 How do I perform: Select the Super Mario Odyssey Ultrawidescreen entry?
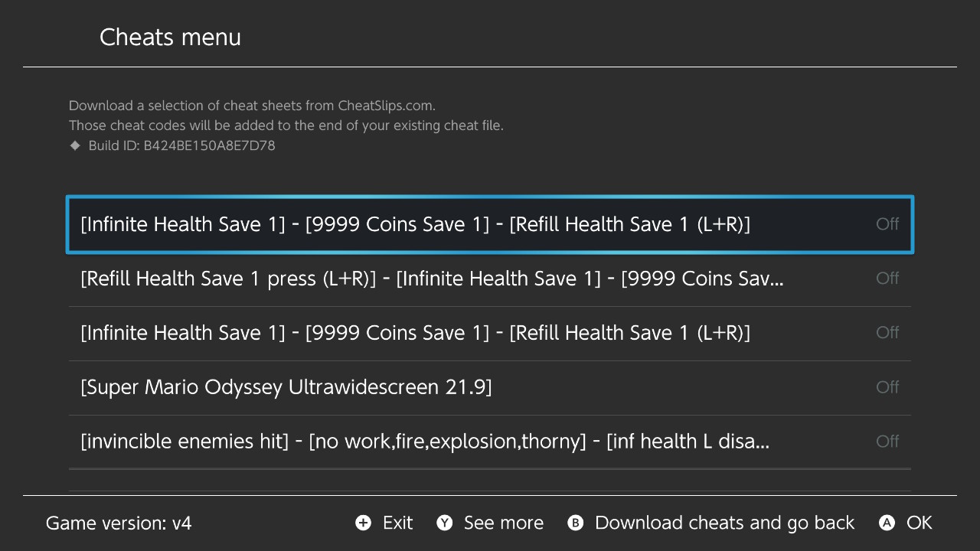point(490,387)
